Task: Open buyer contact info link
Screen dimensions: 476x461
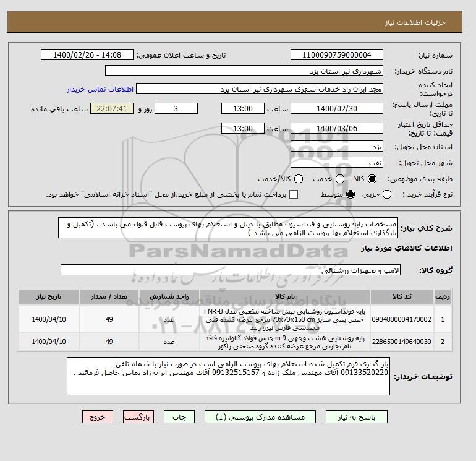Action: click(x=100, y=89)
